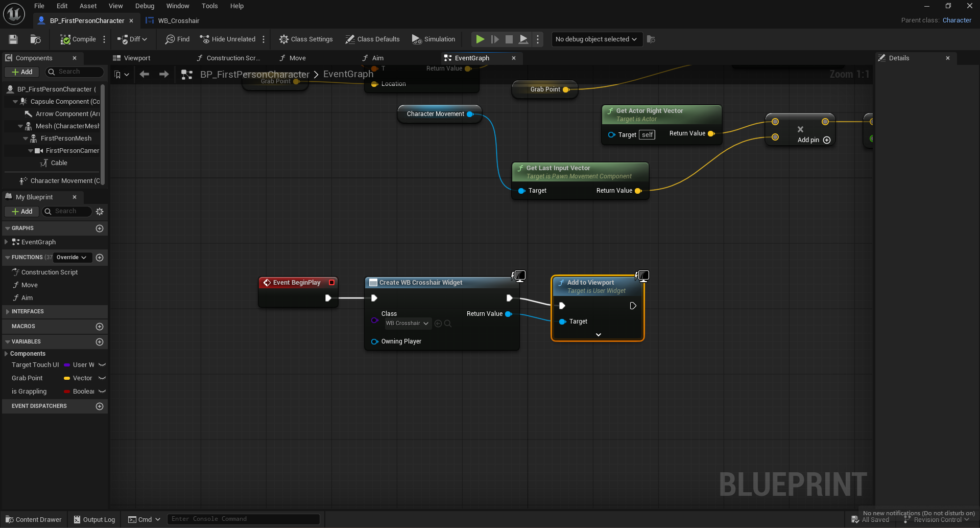
Task: Toggle visibility eye for Grab Point variable
Action: (102, 378)
